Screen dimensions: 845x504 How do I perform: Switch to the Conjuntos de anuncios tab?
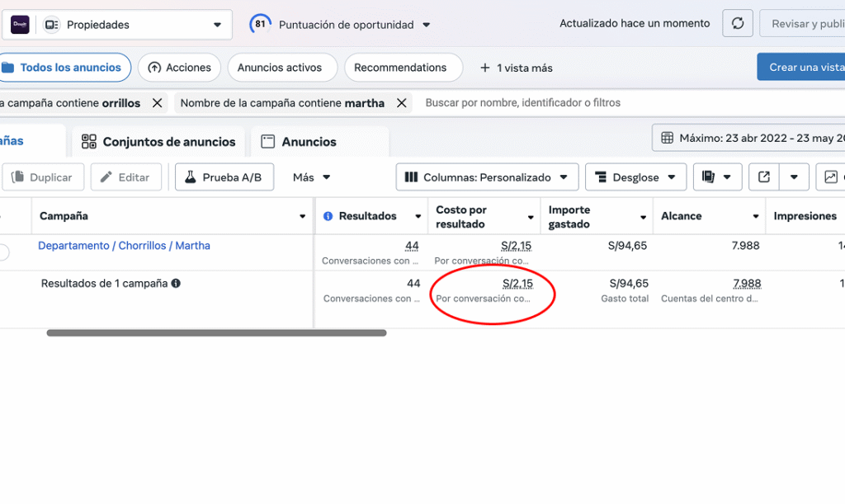pos(158,142)
